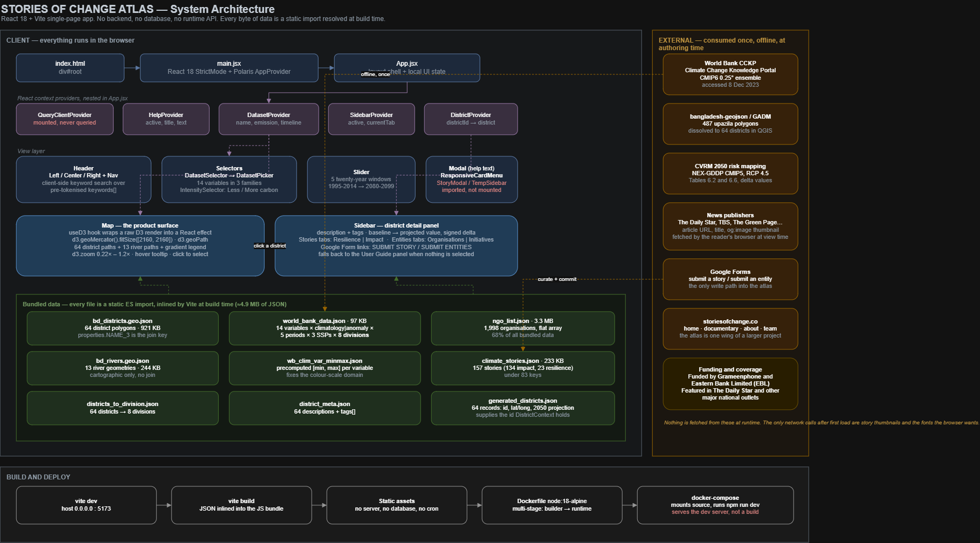Click the News publishers external box
The height and width of the screenshot is (543, 980).
[730, 226]
